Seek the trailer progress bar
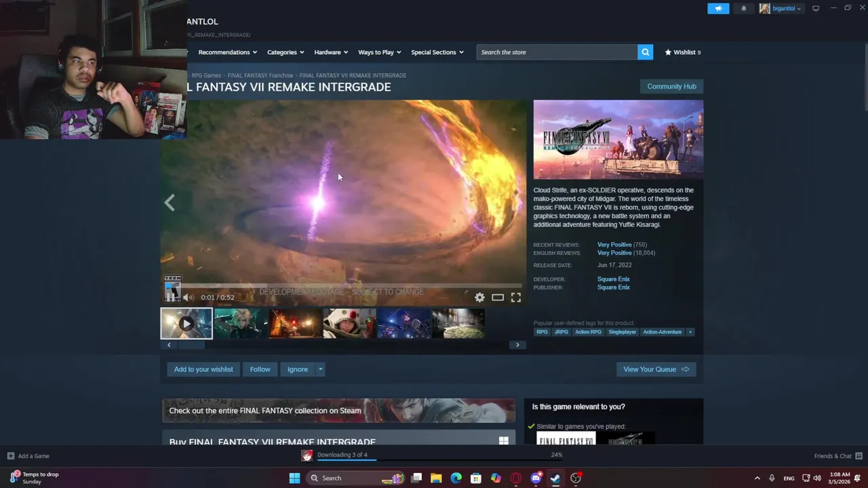868x488 pixels. coord(343,285)
